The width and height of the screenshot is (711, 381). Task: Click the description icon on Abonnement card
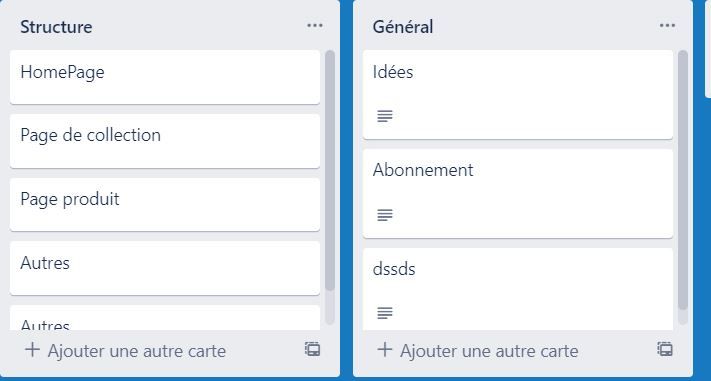(x=385, y=215)
